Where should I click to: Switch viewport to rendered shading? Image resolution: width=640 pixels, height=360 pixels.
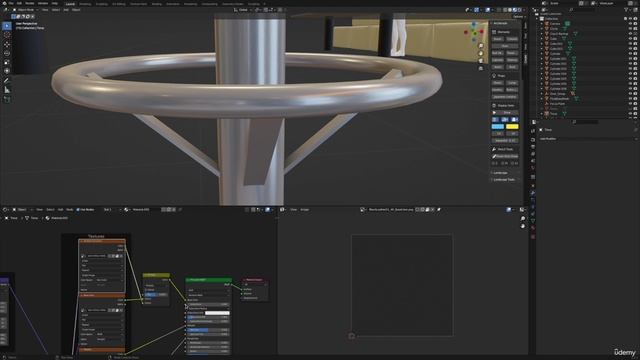coord(519,10)
